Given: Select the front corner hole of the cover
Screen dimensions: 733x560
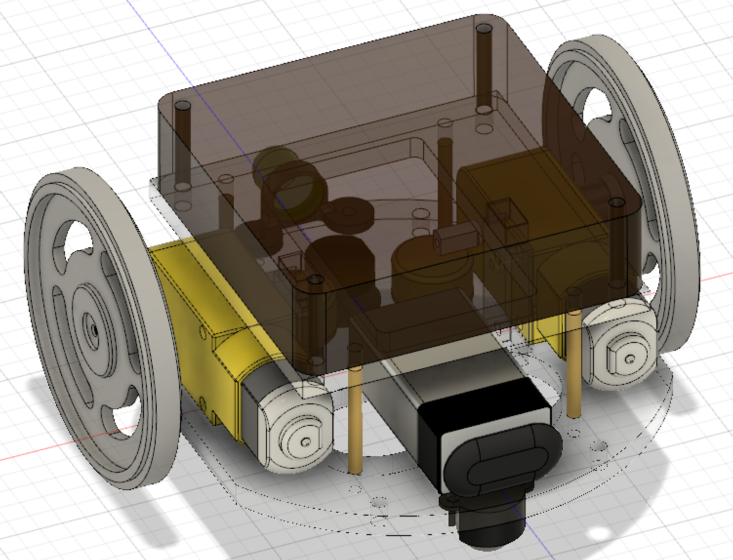Looking at the screenshot, I should pos(315,280).
